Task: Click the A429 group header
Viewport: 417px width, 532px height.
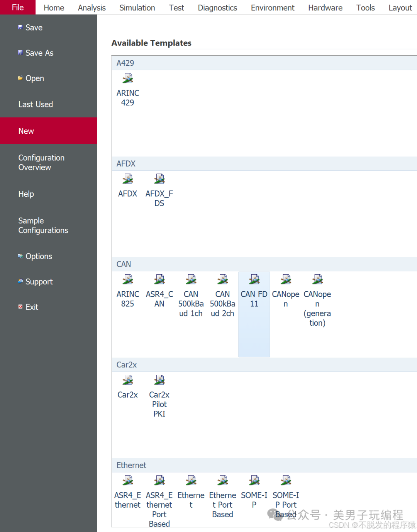Action: point(264,63)
